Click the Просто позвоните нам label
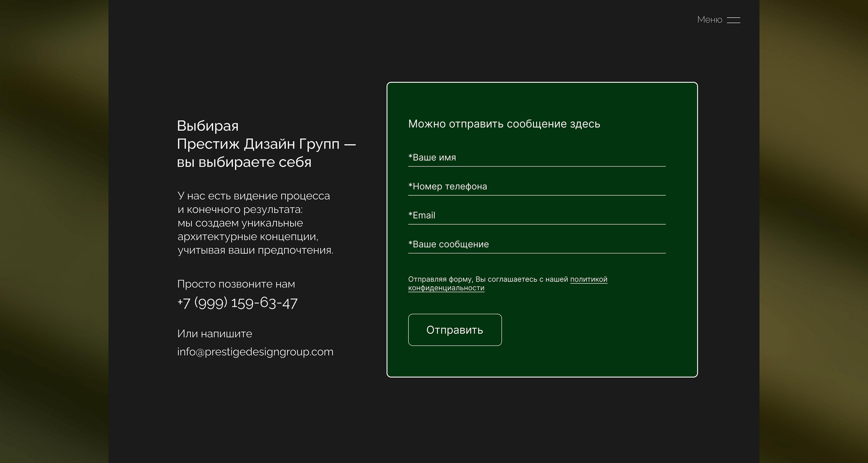868x463 pixels. (236, 284)
